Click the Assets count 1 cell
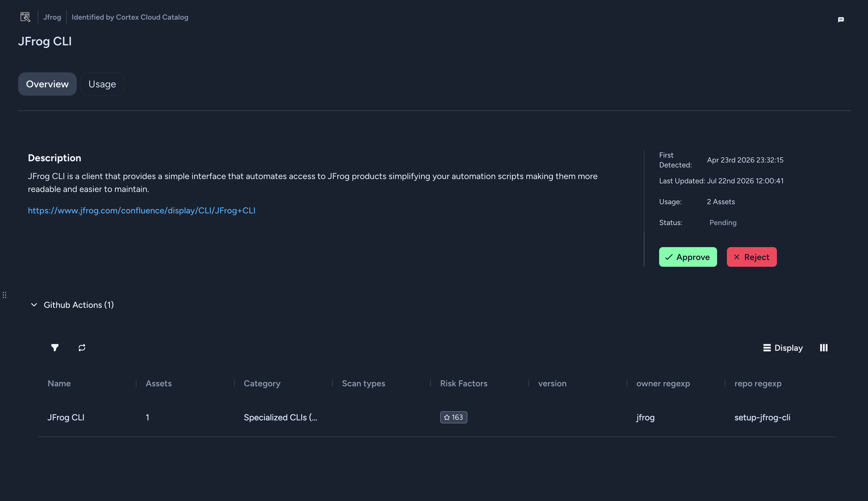 pos(147,417)
